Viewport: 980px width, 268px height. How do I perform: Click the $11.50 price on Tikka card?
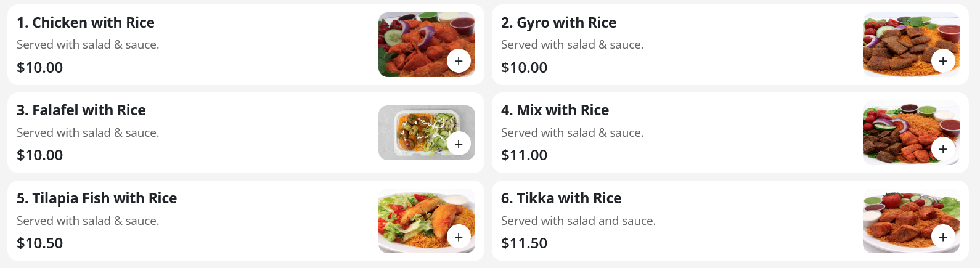(524, 243)
